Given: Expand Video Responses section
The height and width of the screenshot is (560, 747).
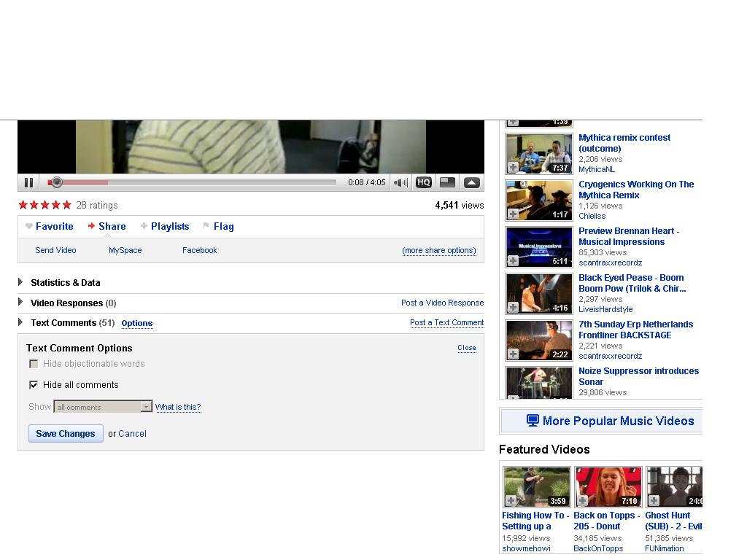Looking at the screenshot, I should pos(20,302).
